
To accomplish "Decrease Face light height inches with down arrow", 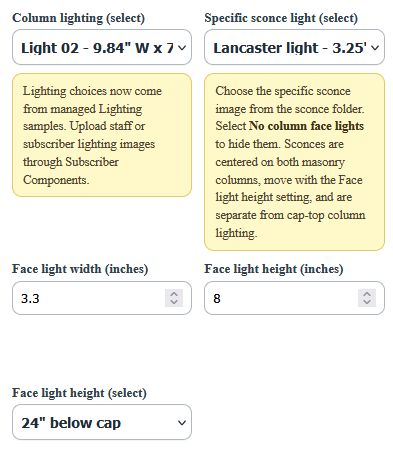I will point(367,302).
